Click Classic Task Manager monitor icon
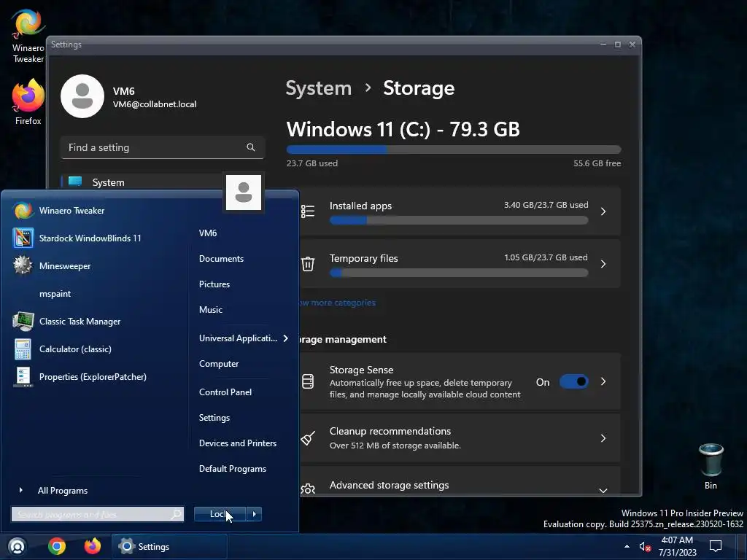 [23, 322]
